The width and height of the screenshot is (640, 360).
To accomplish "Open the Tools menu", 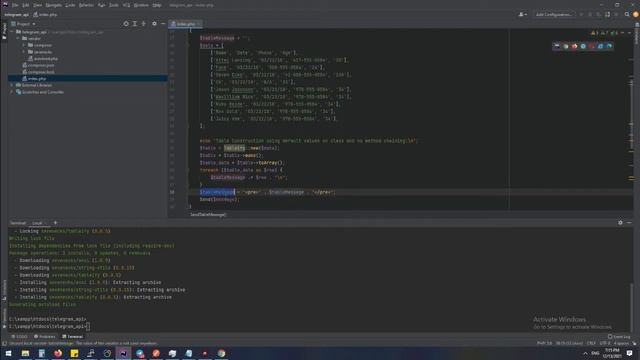I will [114, 5].
